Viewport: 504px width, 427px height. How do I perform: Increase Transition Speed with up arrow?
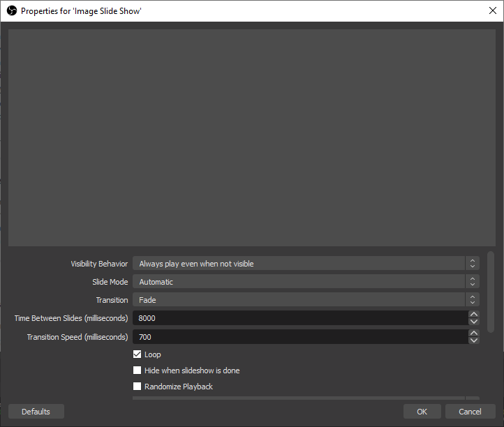click(474, 333)
